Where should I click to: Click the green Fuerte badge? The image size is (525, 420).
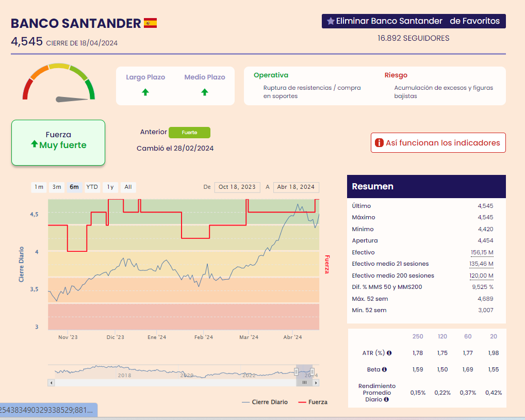click(x=189, y=132)
